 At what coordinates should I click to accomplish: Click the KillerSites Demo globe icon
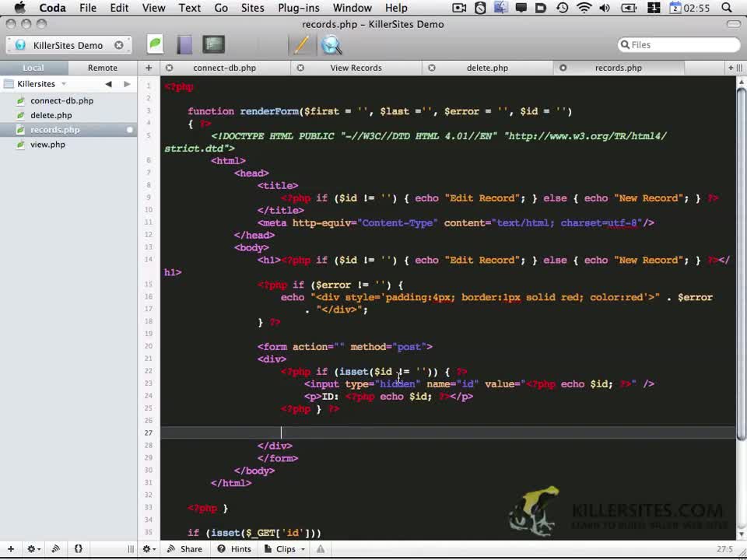20,45
